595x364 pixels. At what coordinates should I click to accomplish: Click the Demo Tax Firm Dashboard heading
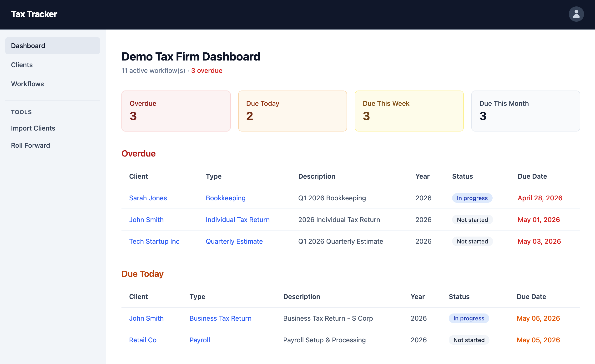(x=191, y=56)
